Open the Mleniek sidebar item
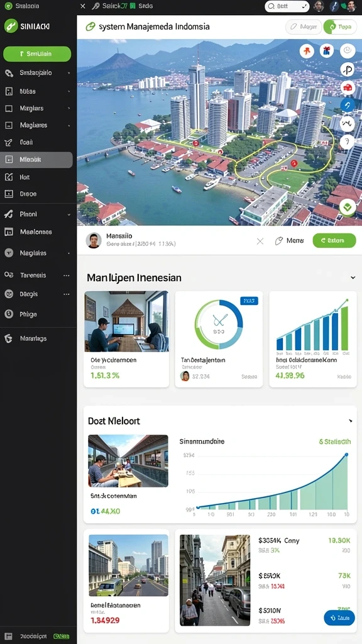The height and width of the screenshot is (644, 362). [x=36, y=160]
